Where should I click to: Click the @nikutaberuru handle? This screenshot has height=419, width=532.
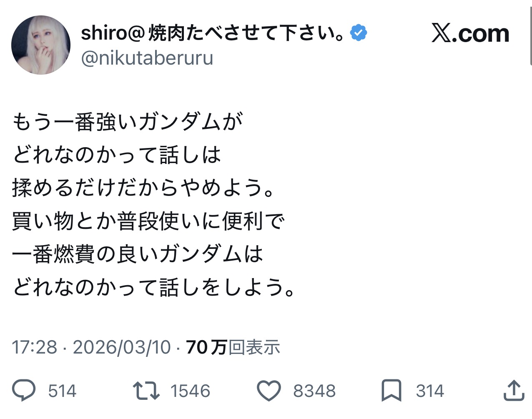point(147,58)
